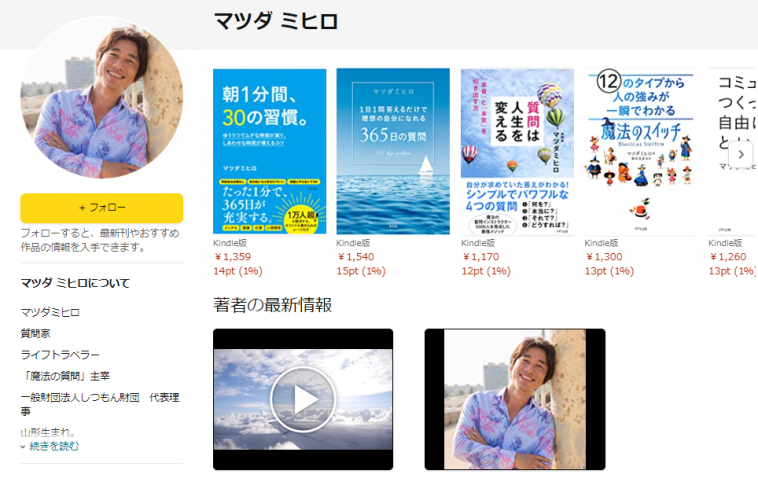This screenshot has height=478, width=758.
Task: Click the マツダ ミヒロ page title
Action: 276,21
